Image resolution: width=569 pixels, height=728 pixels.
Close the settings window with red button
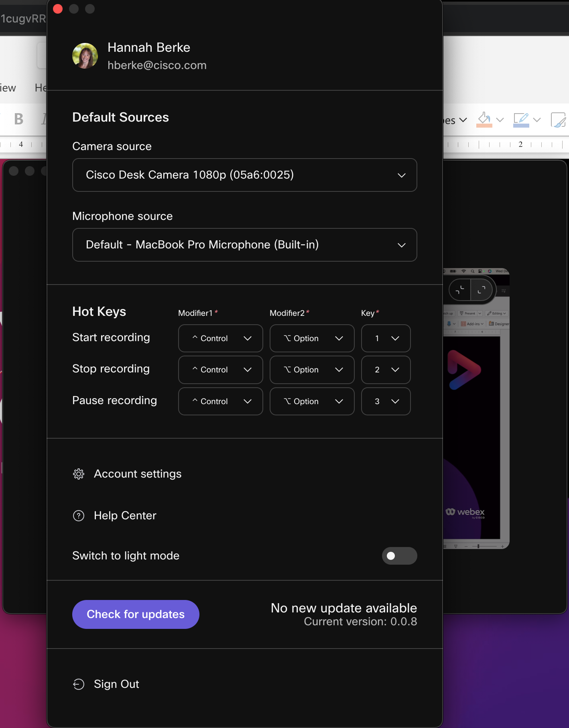[58, 9]
